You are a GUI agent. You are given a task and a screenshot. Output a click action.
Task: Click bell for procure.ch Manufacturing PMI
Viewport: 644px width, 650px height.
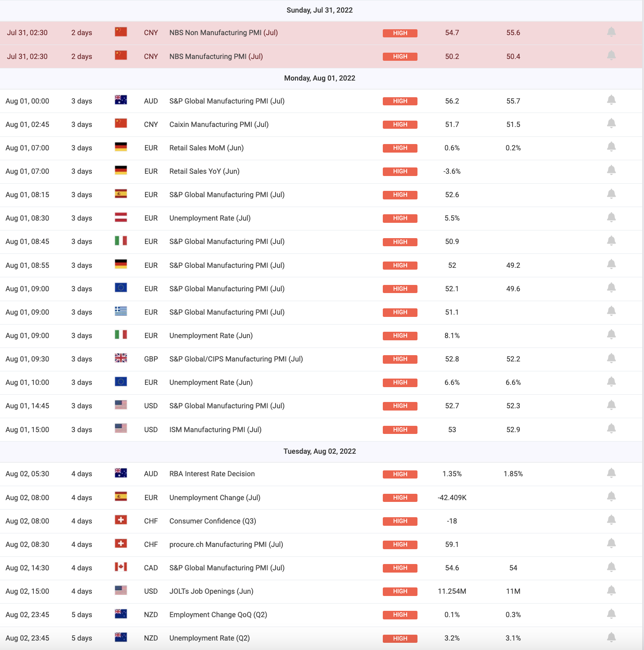coord(611,543)
